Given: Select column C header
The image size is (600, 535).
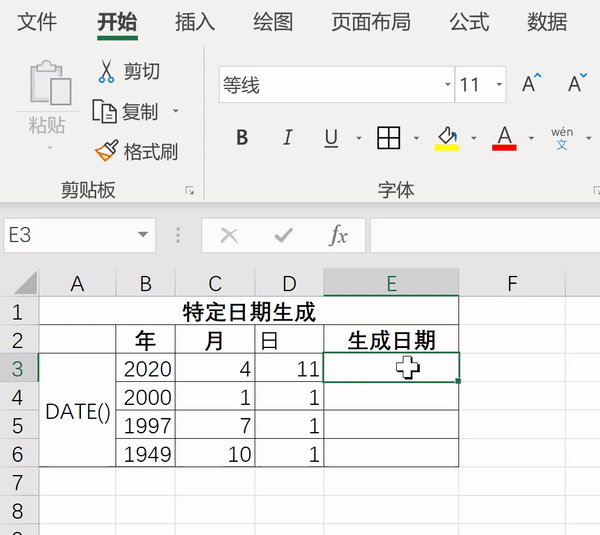Looking at the screenshot, I should [x=215, y=283].
